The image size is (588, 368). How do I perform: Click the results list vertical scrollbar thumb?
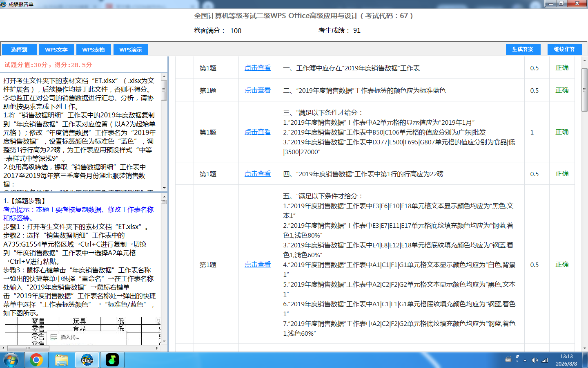click(x=585, y=90)
